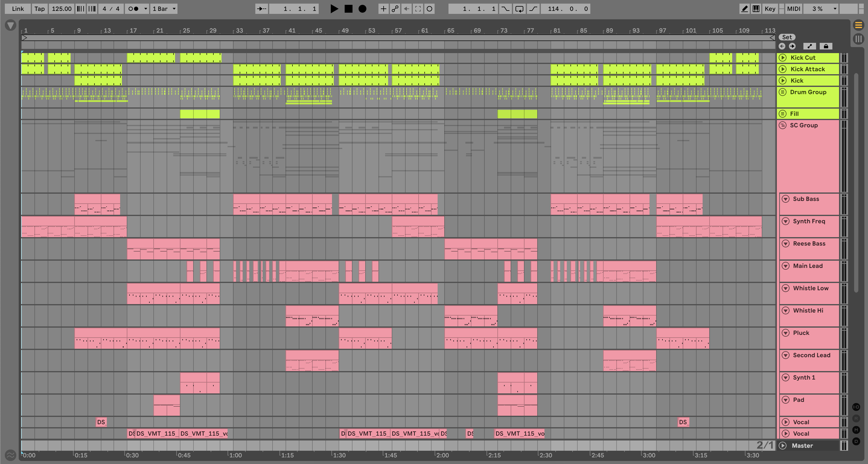This screenshot has height=464, width=868.
Task: Toggle Automation Mode icon beside locators
Action: click(809, 46)
